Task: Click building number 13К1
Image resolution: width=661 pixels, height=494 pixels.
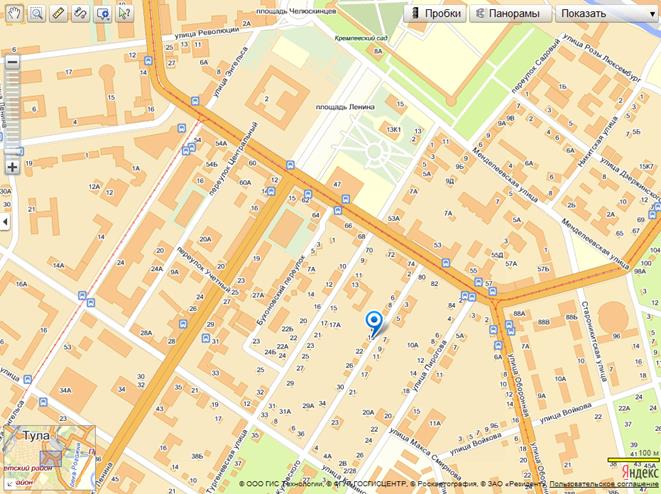Action: point(393,129)
